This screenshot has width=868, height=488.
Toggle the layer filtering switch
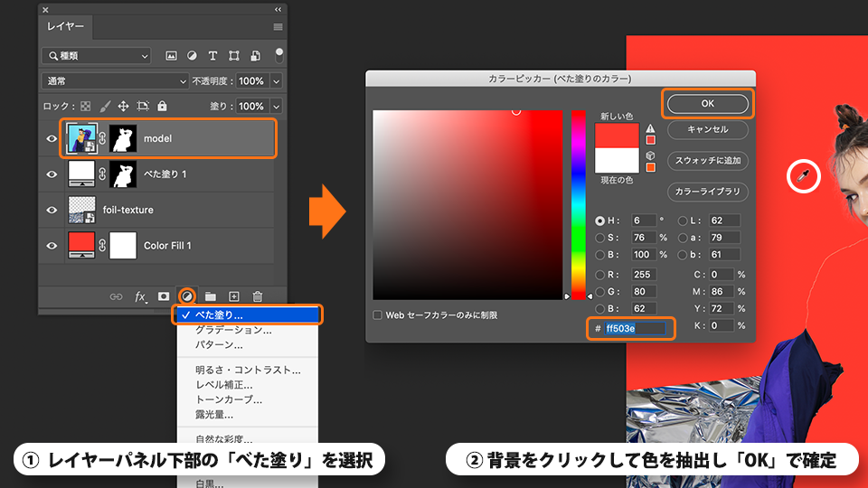point(279,55)
